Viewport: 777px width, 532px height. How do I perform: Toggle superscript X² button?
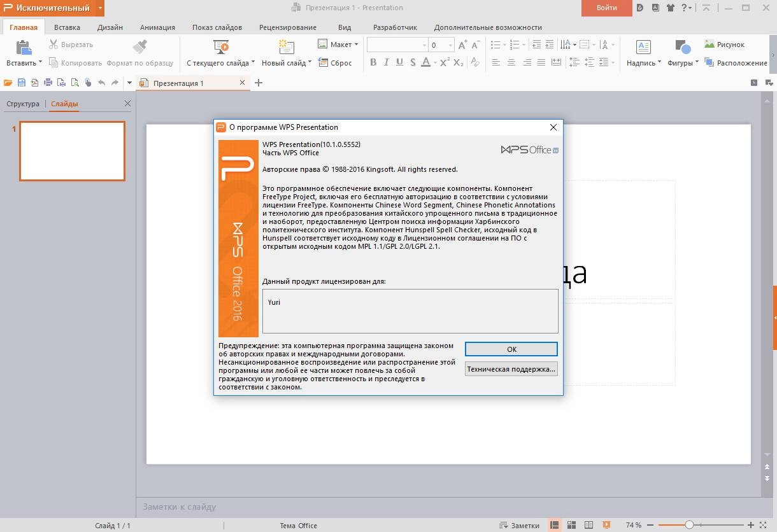(444, 62)
